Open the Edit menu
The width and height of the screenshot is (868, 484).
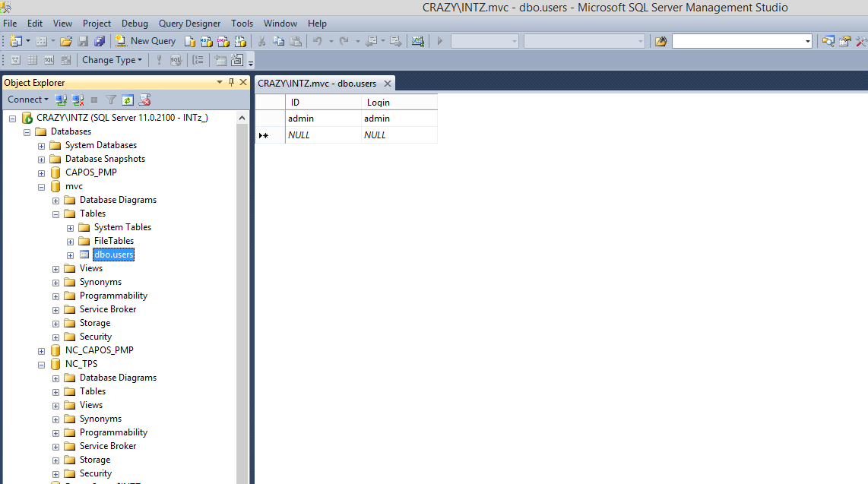35,24
